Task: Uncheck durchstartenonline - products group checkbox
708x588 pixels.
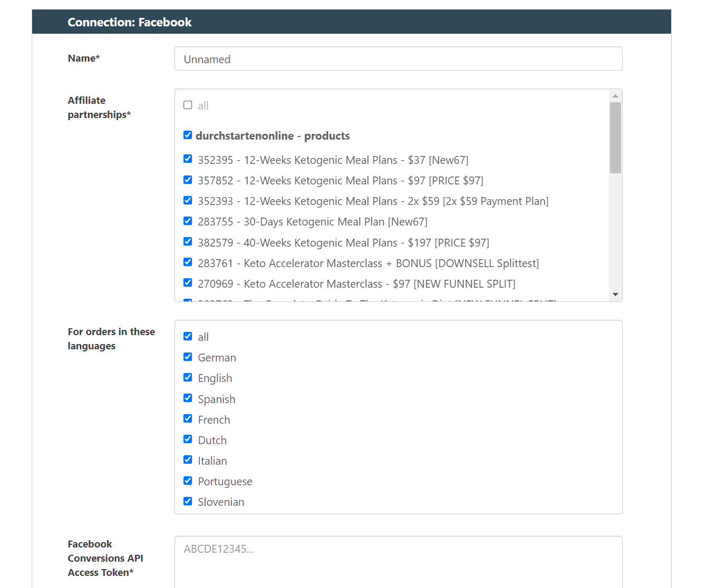Action: click(188, 135)
